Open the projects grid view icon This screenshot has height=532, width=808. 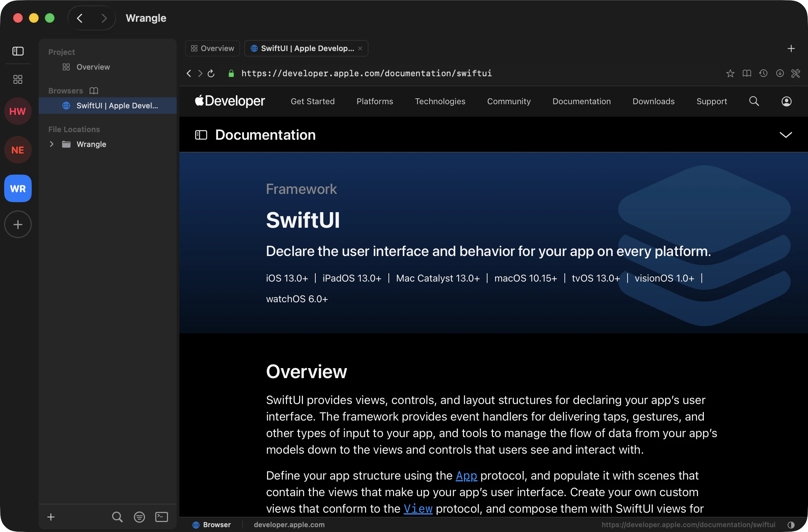click(18, 80)
